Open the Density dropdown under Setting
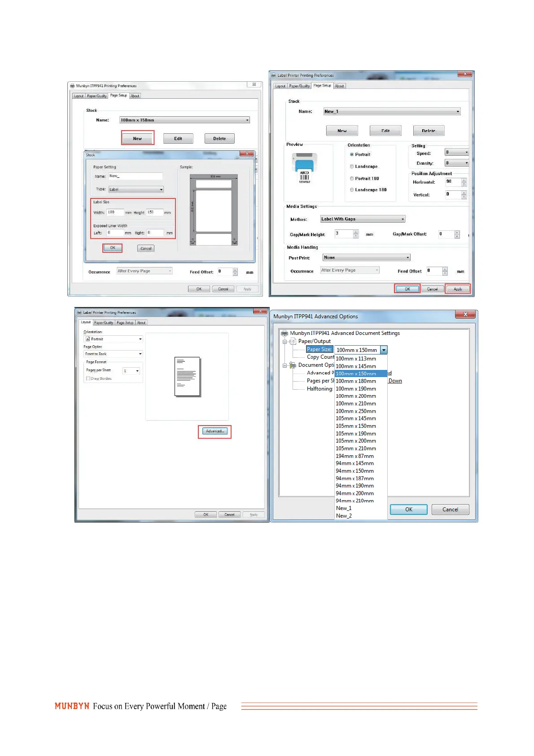Image resolution: width=534 pixels, height=756 pixels. pyautogui.click(x=457, y=163)
